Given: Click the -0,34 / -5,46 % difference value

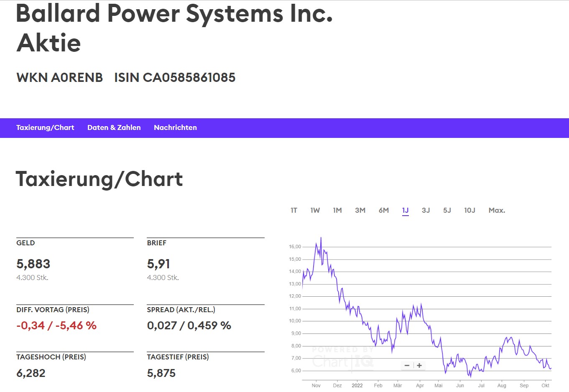Looking at the screenshot, I should [56, 326].
